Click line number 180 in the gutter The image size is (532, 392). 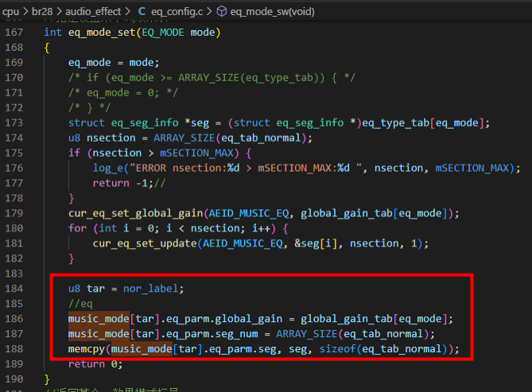point(14,228)
